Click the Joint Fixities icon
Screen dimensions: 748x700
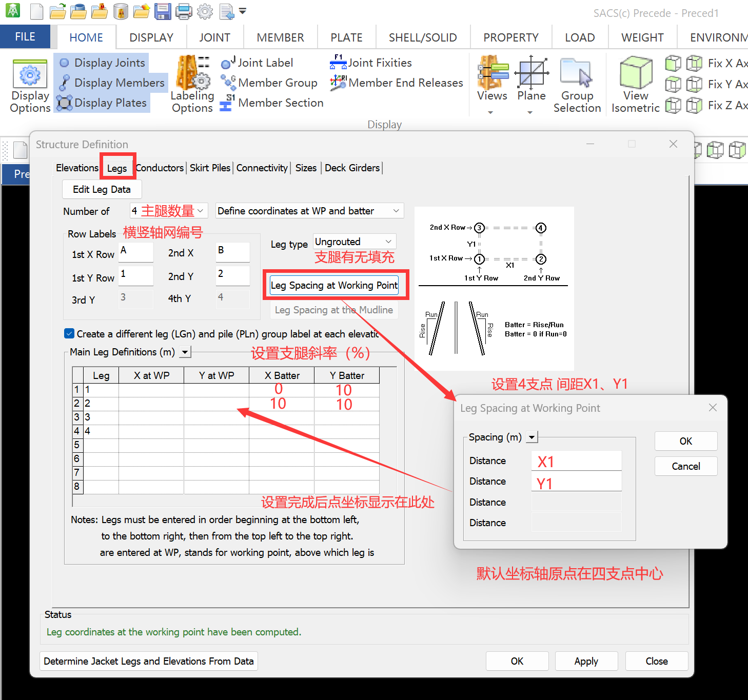click(x=338, y=63)
